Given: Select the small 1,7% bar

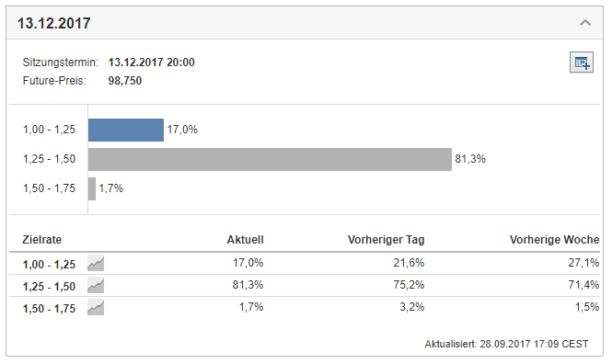Looking at the screenshot, I should tap(92, 188).
